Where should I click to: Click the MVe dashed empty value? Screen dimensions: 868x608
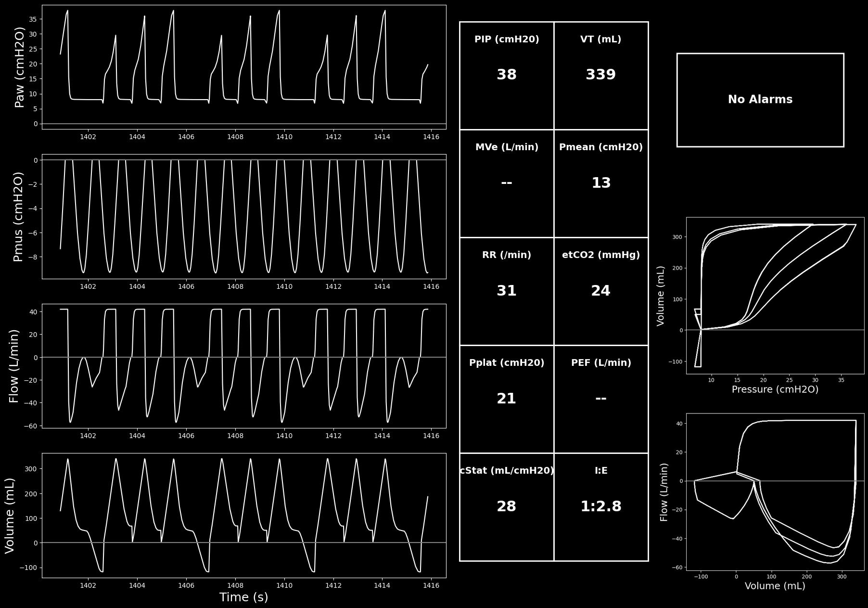click(507, 183)
